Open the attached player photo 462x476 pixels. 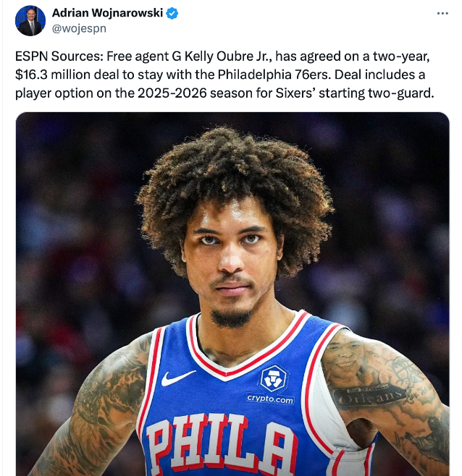(x=232, y=294)
